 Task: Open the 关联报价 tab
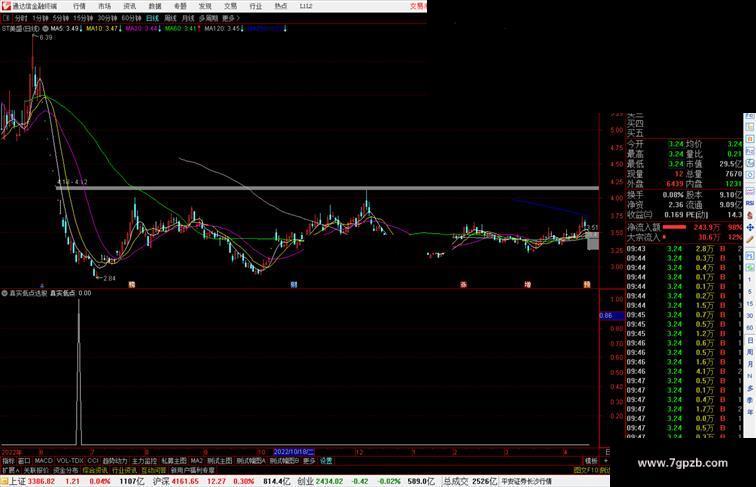pos(36,470)
